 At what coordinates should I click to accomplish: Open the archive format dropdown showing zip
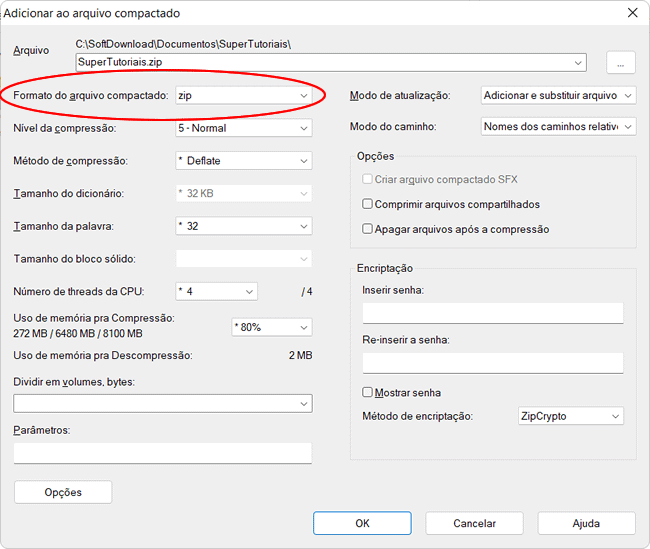pos(243,96)
